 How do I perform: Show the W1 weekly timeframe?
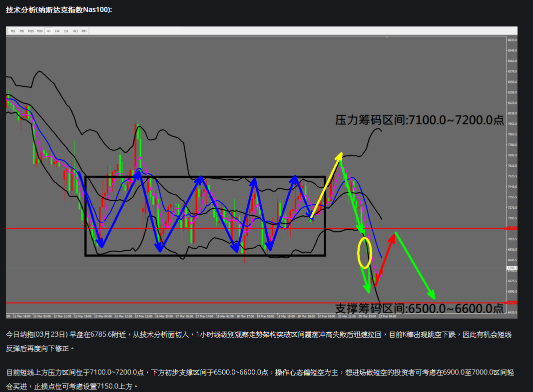(75, 31)
